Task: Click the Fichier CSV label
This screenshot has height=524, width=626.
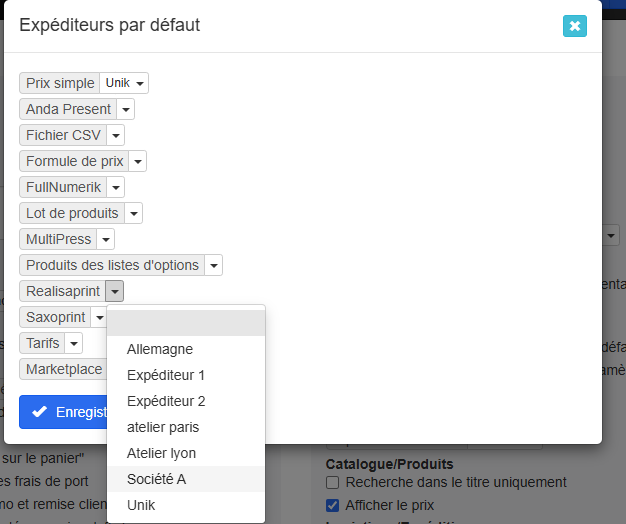Action: [x=63, y=135]
